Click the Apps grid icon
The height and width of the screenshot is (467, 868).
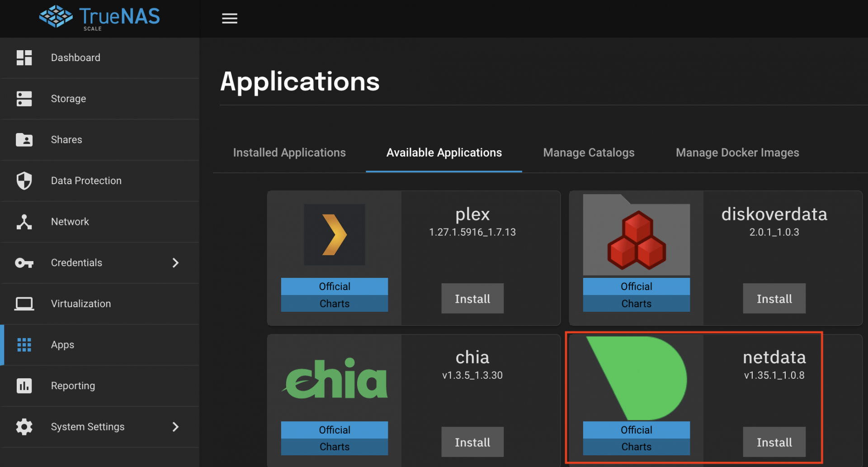(x=24, y=345)
